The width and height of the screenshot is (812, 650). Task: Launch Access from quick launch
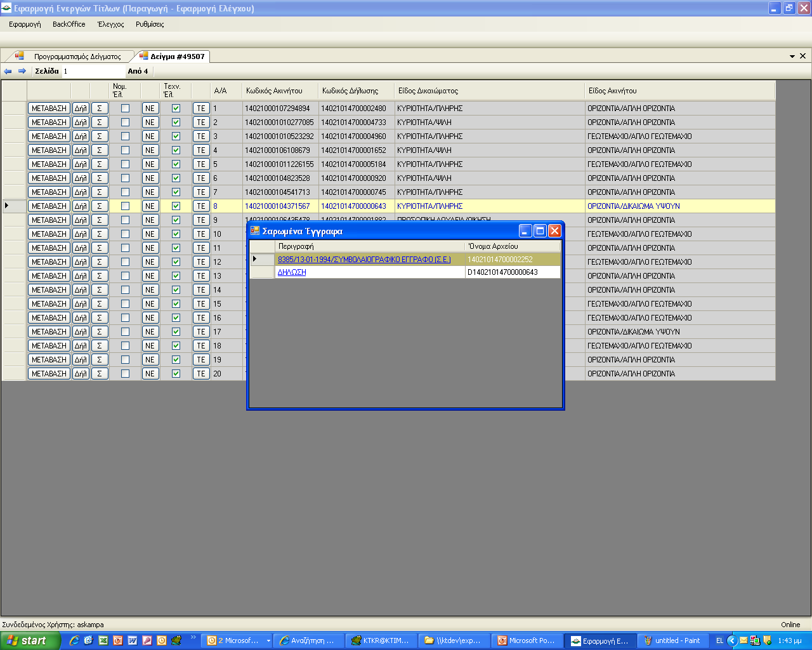point(147,640)
